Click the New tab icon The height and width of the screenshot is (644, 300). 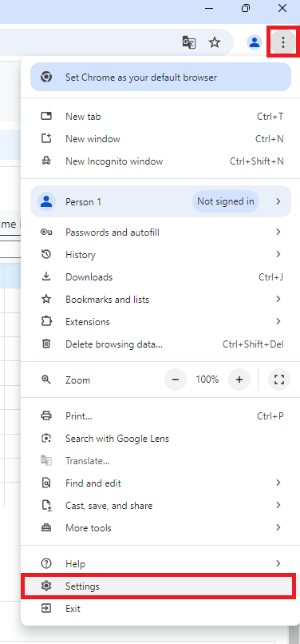pos(46,116)
